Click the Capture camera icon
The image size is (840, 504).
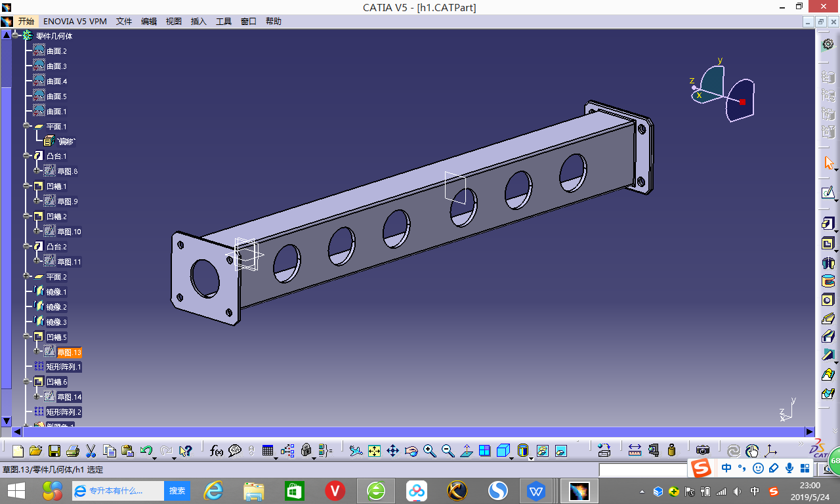703,451
